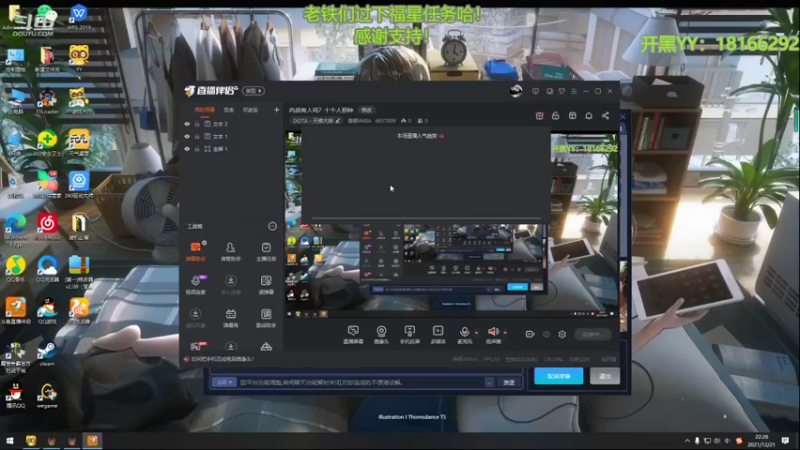Click the gift box icon in header
800x450 pixels.
(x=539, y=116)
